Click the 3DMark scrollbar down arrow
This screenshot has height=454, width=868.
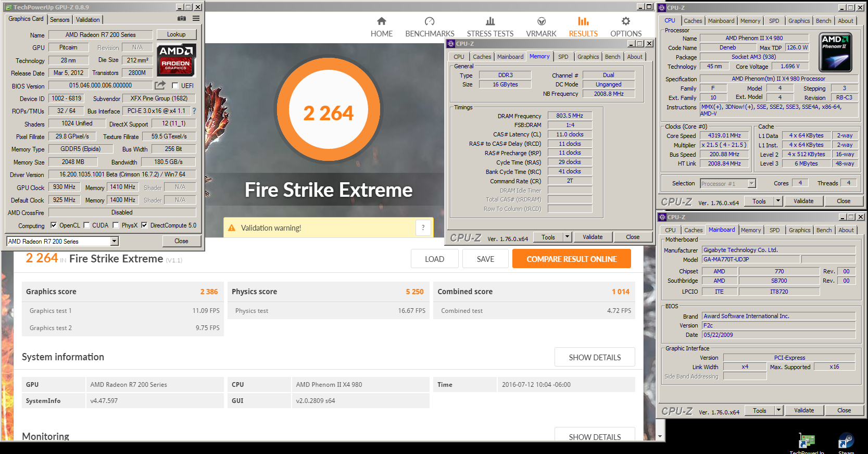pos(660,436)
